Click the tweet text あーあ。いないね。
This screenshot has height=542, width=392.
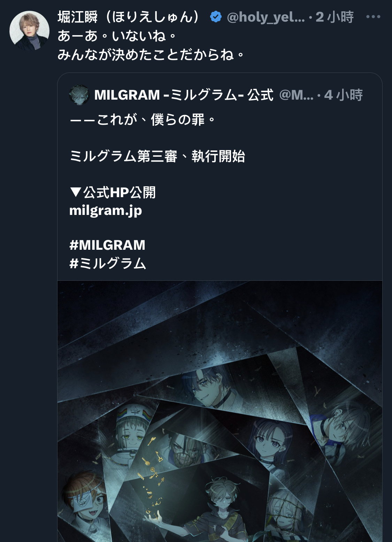117,35
